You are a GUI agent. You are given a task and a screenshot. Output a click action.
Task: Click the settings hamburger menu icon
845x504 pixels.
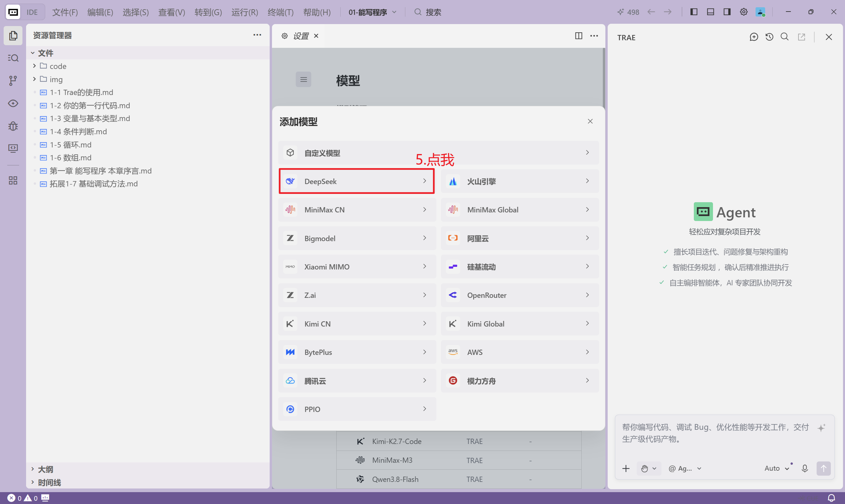click(x=303, y=79)
